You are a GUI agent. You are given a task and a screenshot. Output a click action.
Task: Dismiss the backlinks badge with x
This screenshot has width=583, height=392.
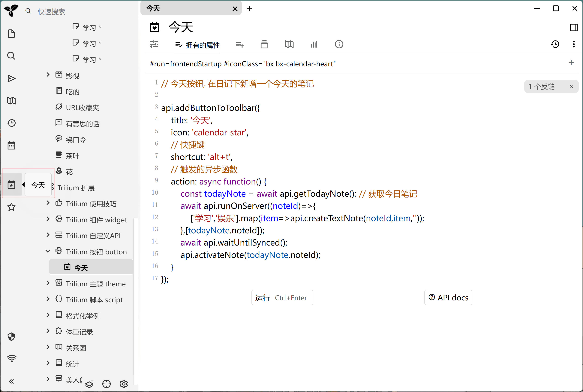571,86
